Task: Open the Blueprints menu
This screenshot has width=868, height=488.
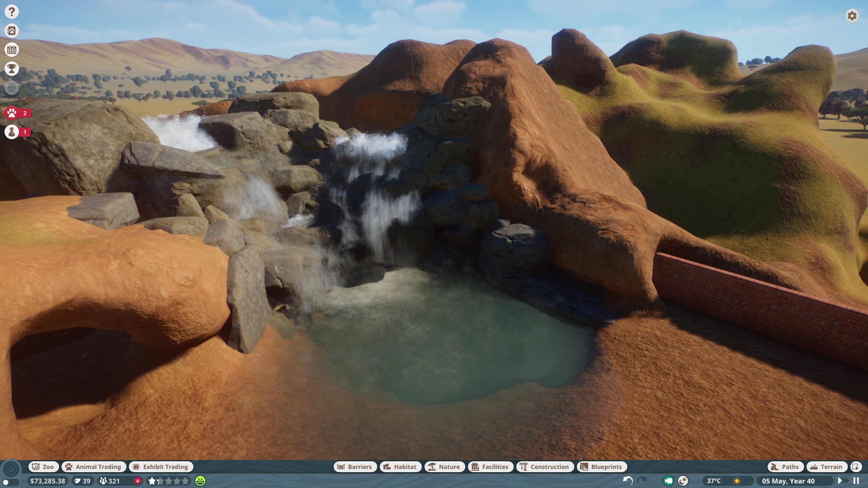Action: (x=602, y=467)
